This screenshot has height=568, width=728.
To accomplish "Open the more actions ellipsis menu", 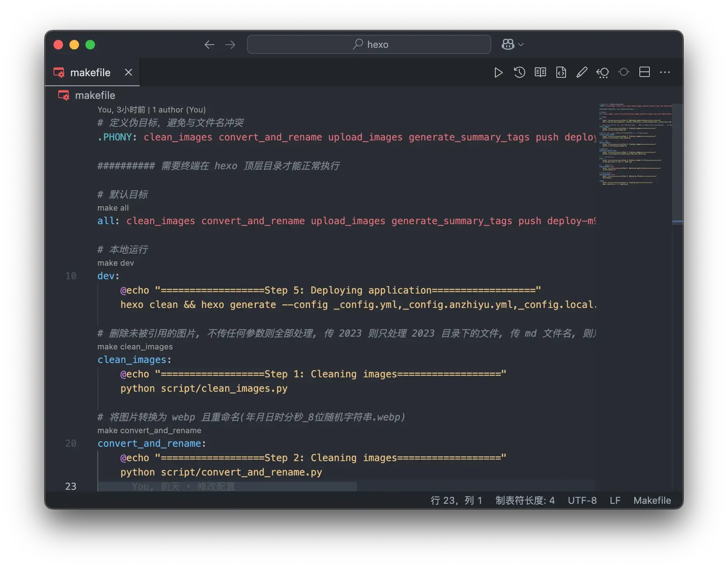I will [x=665, y=72].
